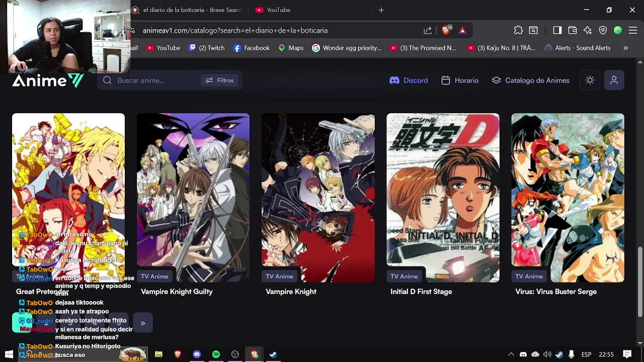This screenshot has height=362, width=644.
Task: Open Spotify from the taskbar
Action: coord(216,354)
